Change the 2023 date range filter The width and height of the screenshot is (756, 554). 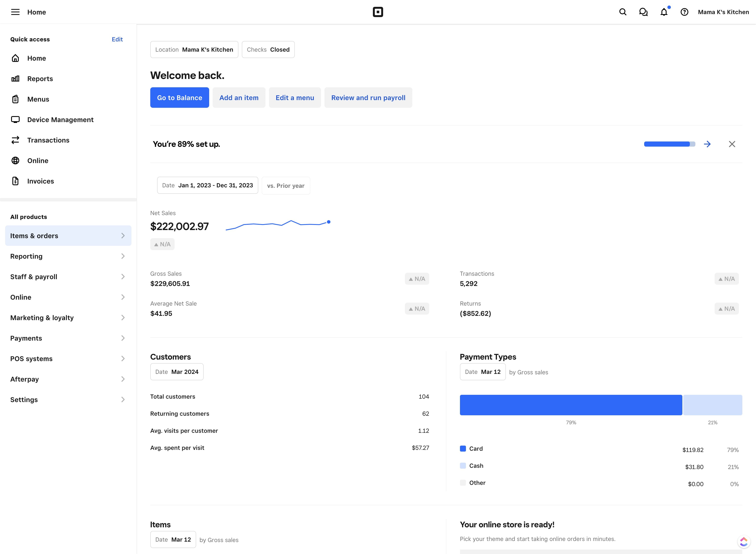[x=207, y=185]
